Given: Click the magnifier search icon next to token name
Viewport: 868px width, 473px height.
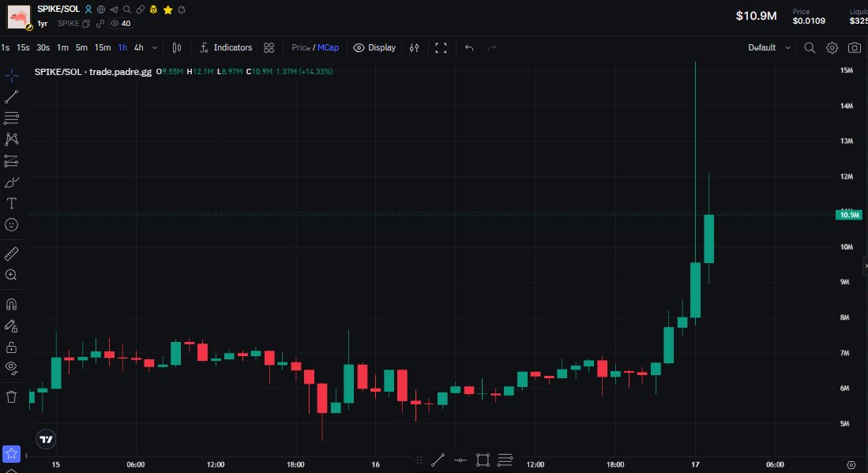Looking at the screenshot, I should pos(127,9).
